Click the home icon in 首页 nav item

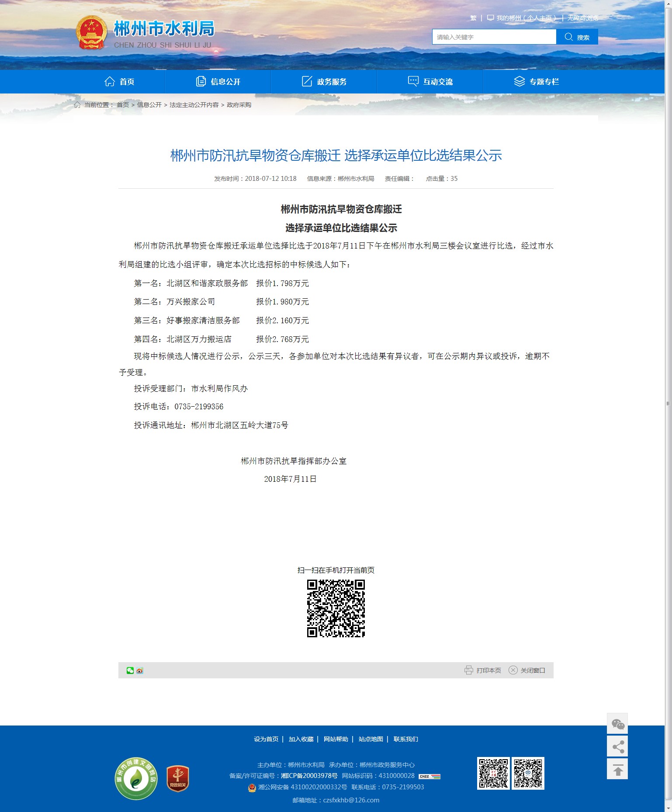click(x=110, y=81)
